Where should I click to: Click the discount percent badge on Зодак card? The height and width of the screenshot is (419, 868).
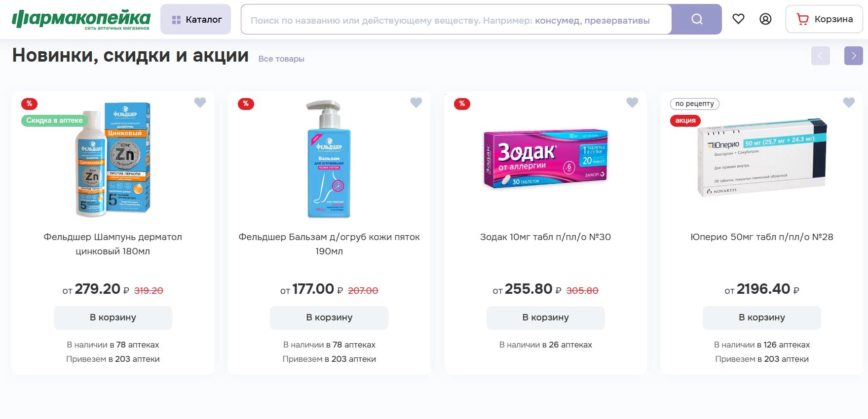click(x=462, y=104)
